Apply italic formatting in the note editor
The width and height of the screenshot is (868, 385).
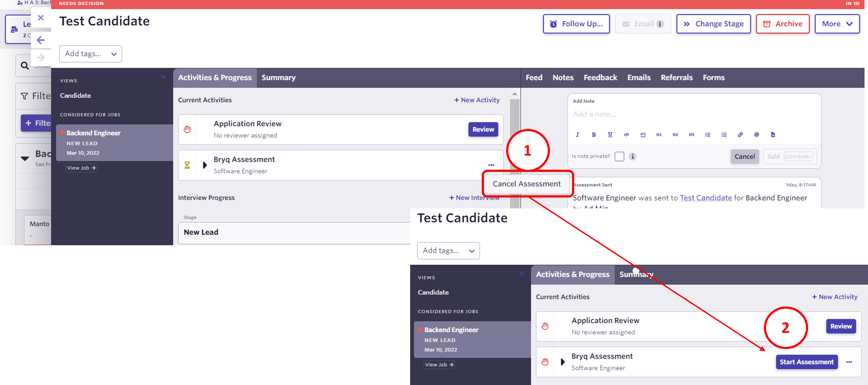point(577,135)
